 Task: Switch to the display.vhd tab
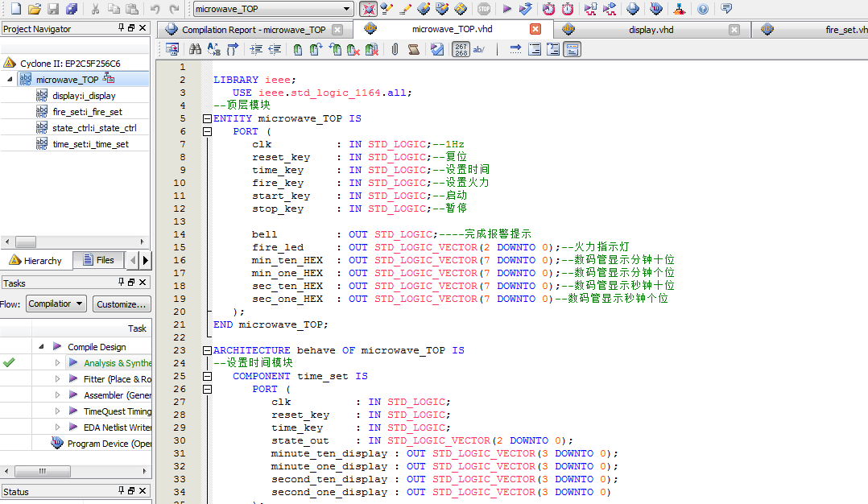(651, 30)
